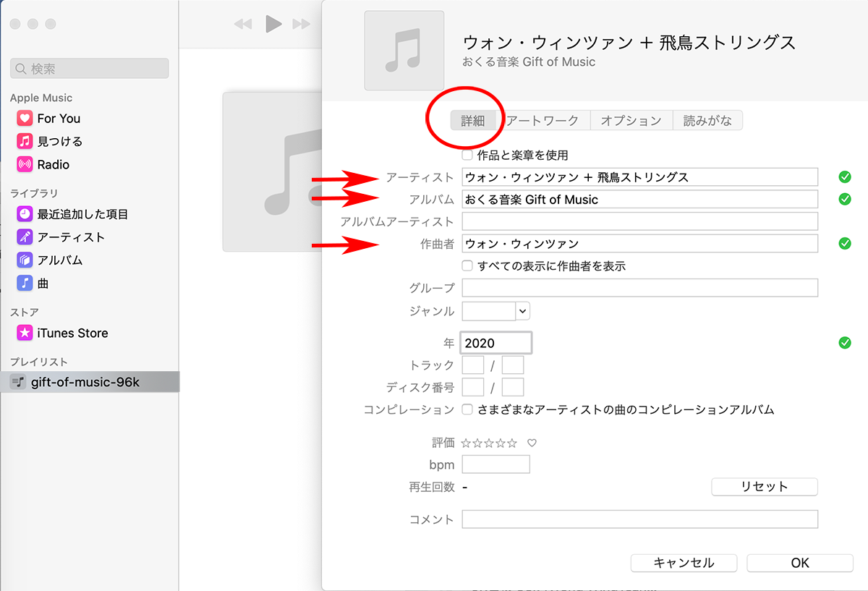
Task: Toggle the コンピレーション album checkbox
Action: pos(467,409)
